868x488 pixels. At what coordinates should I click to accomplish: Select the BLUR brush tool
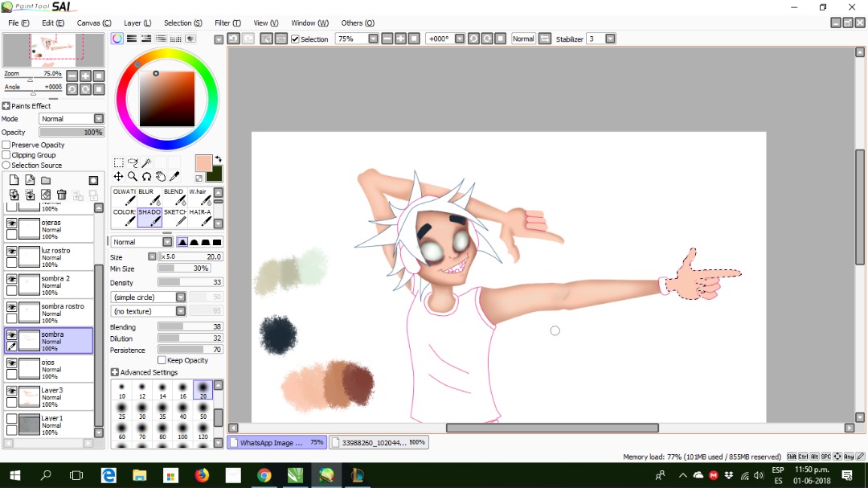[149, 197]
